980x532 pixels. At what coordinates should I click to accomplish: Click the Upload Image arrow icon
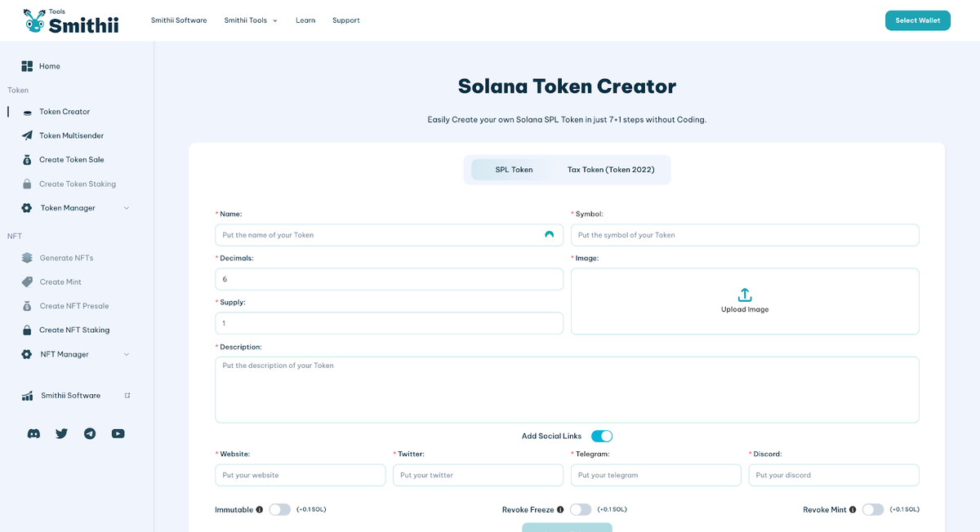(x=745, y=295)
